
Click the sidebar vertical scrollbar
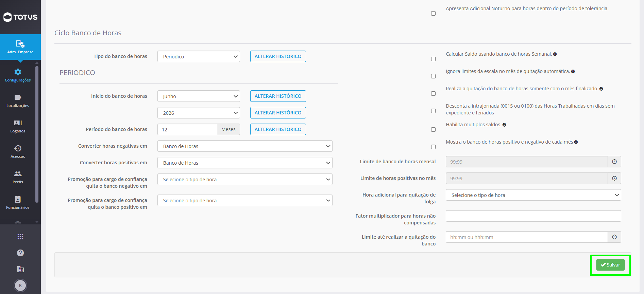(x=37, y=134)
